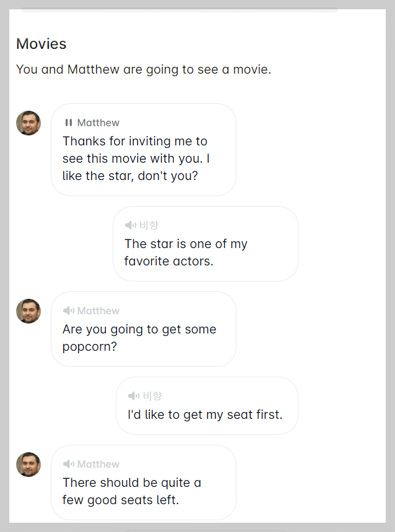Click the 비향 name above the 'favorite actors' reply
This screenshot has width=395, height=532.
tap(149, 225)
